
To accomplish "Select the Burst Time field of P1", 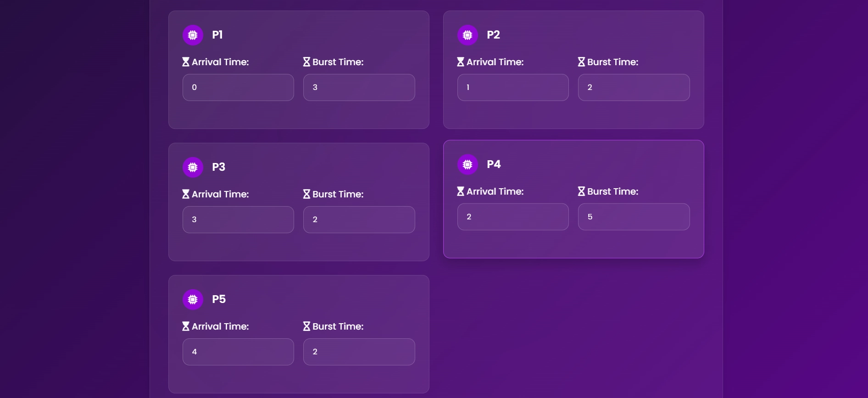I will [x=359, y=87].
